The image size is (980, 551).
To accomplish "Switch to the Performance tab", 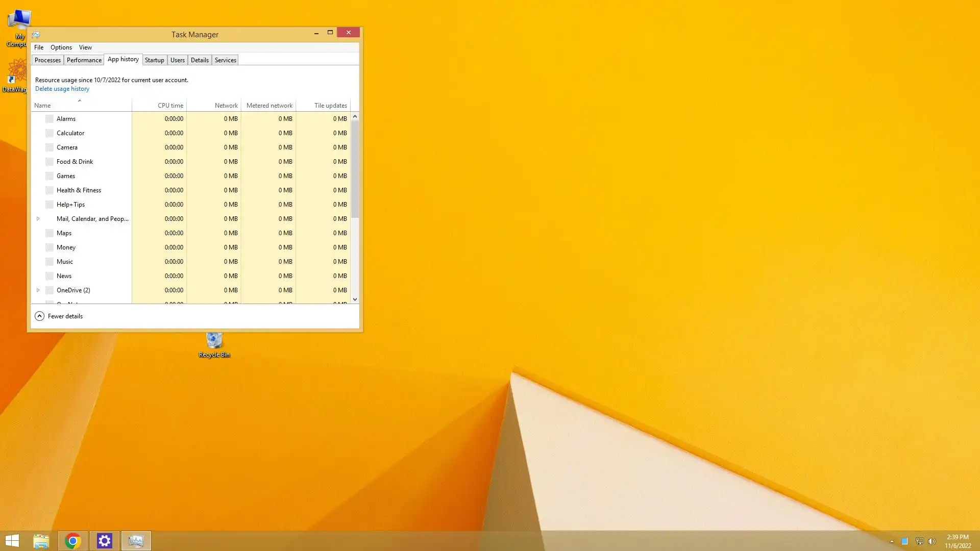I will [x=84, y=60].
